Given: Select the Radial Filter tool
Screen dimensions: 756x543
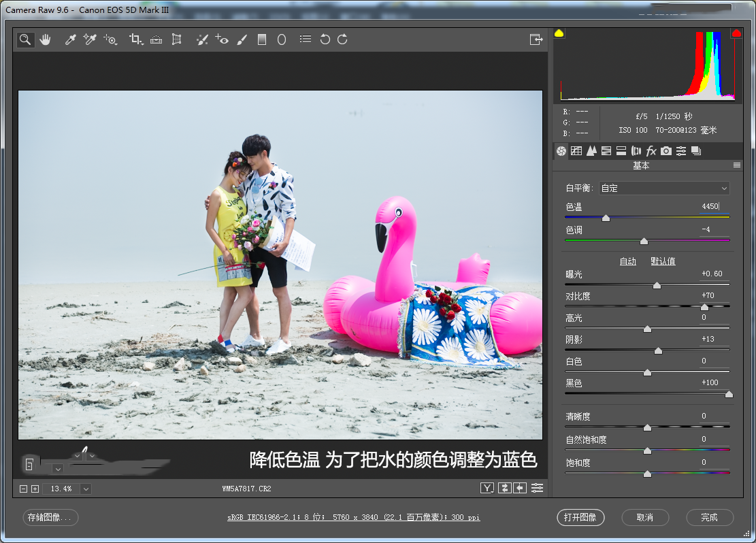Looking at the screenshot, I should click(x=282, y=39).
